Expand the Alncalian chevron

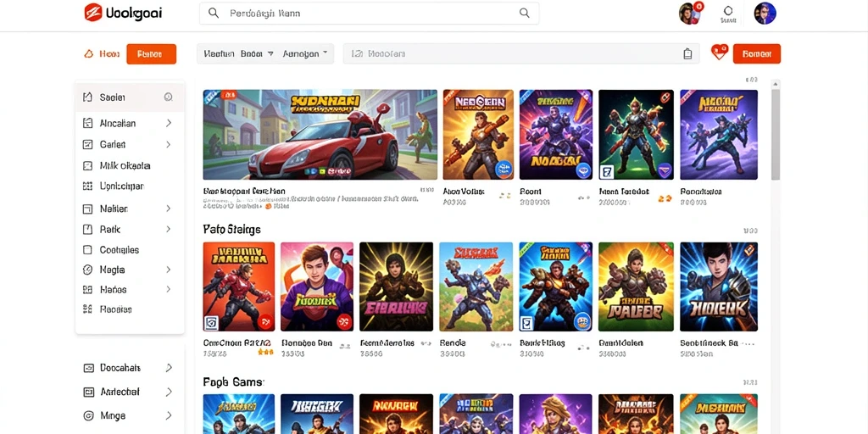[x=169, y=124]
